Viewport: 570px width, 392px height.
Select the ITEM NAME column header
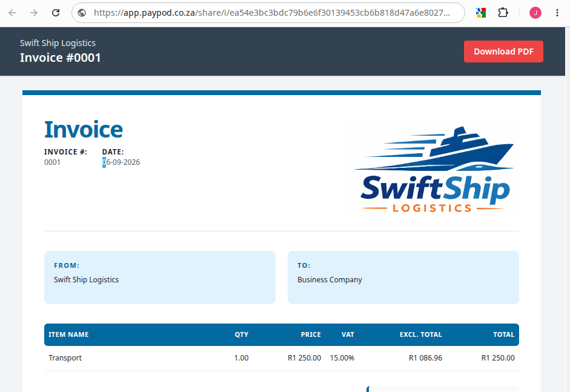(x=68, y=334)
